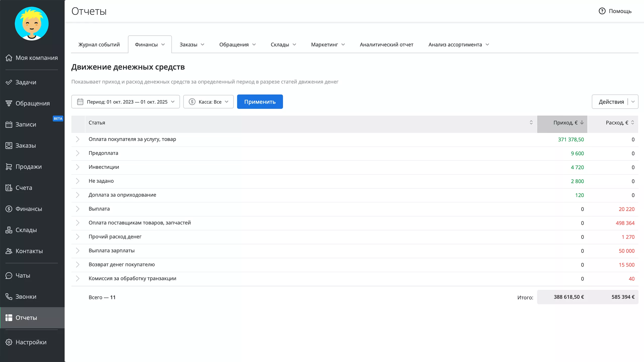The image size is (644, 362).
Task: Open the Касса: Все dropdown
Action: tap(208, 102)
